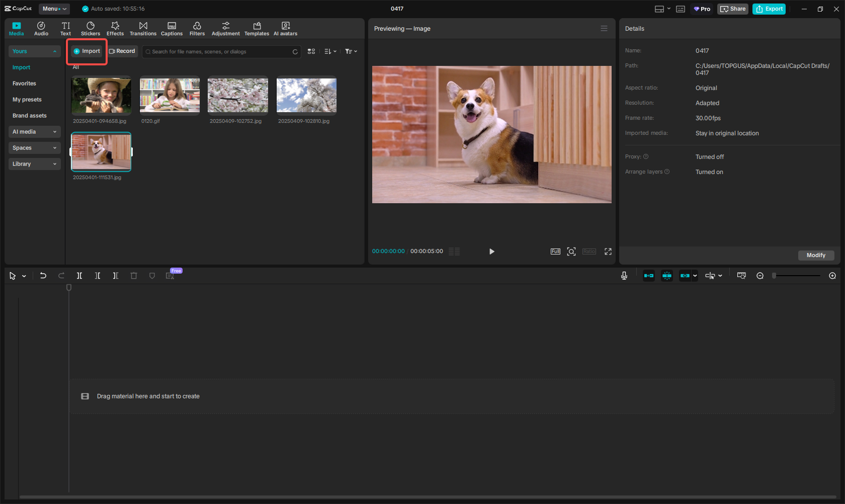Switch media view to grid layout

tap(311, 51)
